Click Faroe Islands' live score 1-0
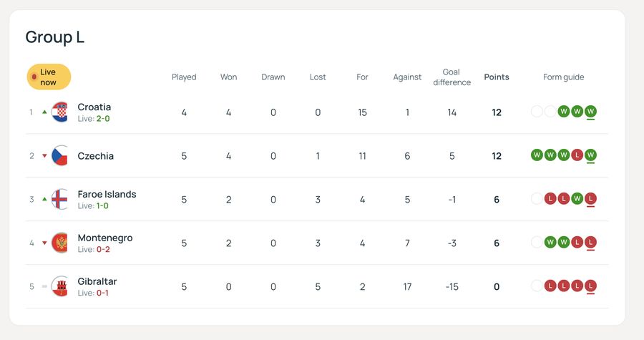The image size is (644, 340). (102, 206)
